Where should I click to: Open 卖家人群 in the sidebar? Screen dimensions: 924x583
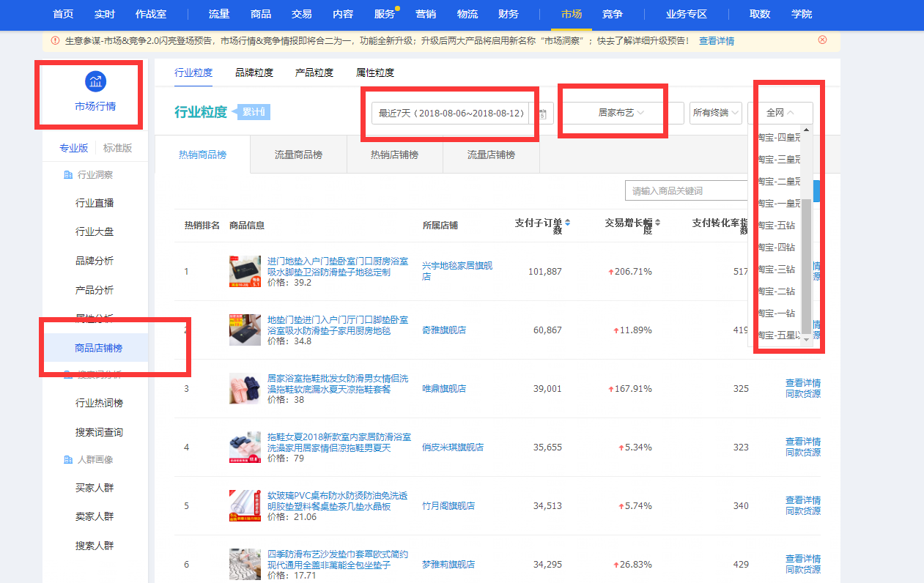[95, 516]
